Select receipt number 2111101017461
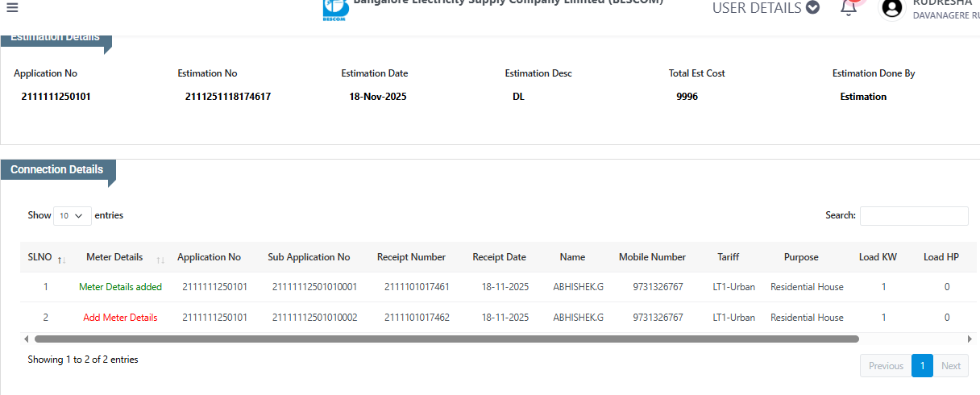This screenshot has height=395, width=980. tap(417, 287)
